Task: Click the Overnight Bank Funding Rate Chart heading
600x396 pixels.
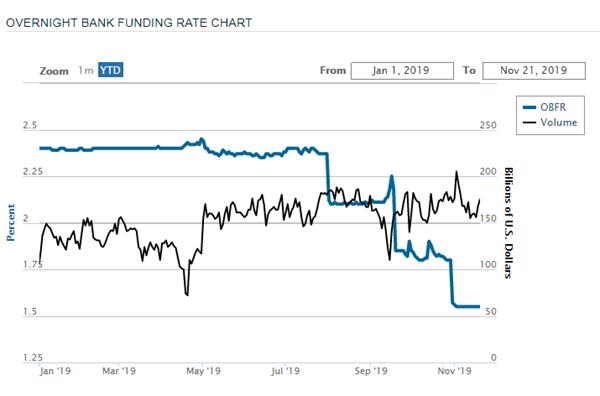Action: click(x=129, y=23)
